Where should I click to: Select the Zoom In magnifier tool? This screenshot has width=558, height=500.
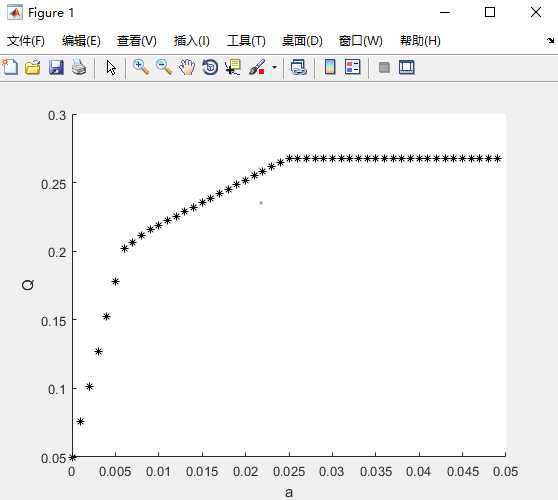click(x=141, y=67)
